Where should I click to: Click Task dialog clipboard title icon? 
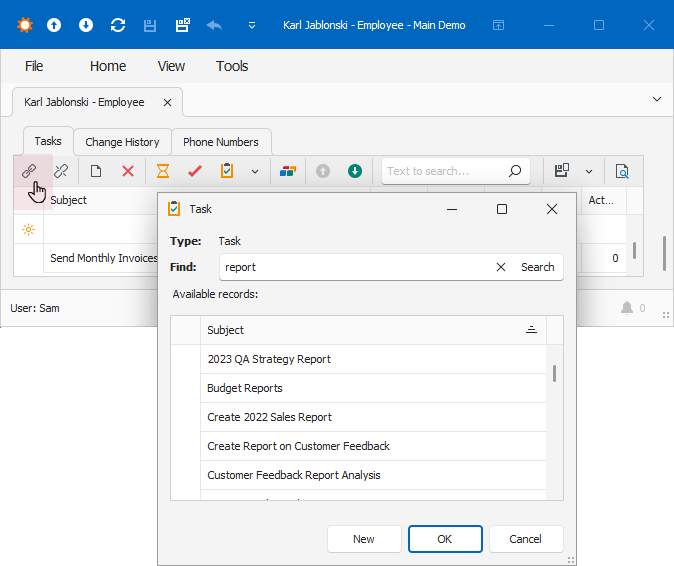[x=174, y=209]
